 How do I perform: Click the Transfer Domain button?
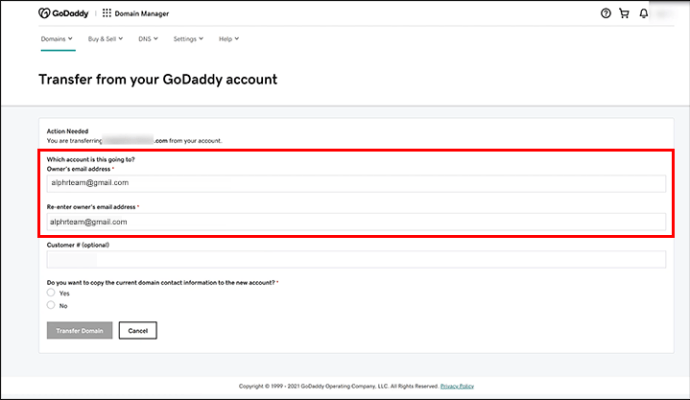(80, 330)
